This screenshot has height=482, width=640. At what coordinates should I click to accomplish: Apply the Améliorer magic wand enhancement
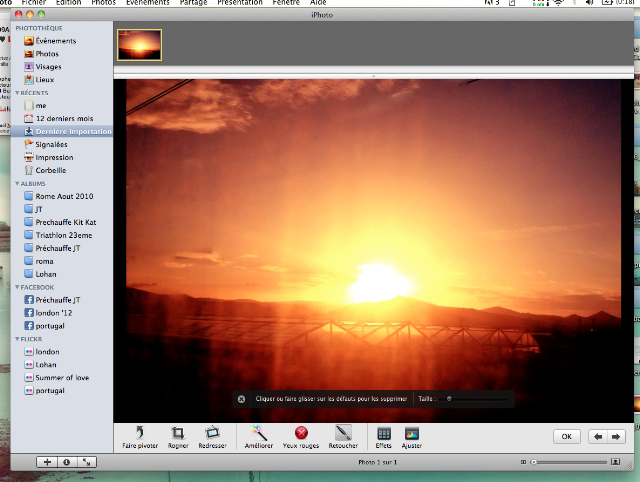coord(259,437)
